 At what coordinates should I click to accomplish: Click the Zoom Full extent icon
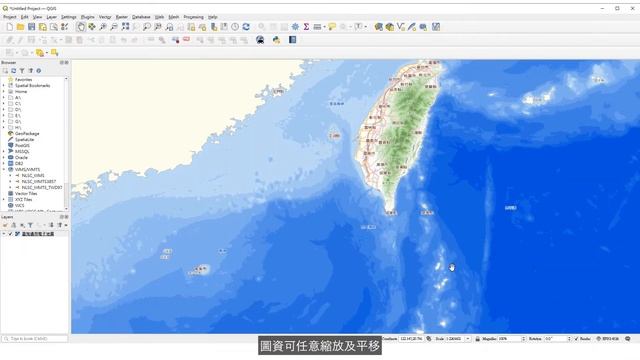pos(125,27)
